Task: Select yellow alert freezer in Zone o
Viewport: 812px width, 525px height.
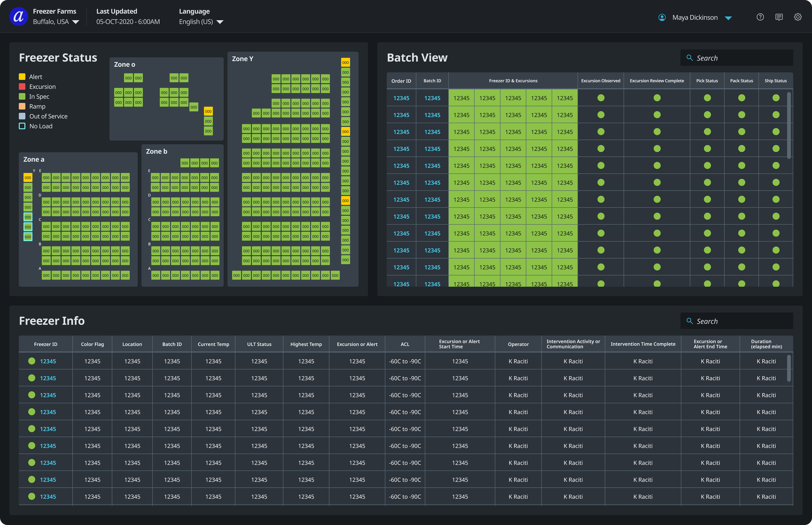Action: (x=208, y=111)
